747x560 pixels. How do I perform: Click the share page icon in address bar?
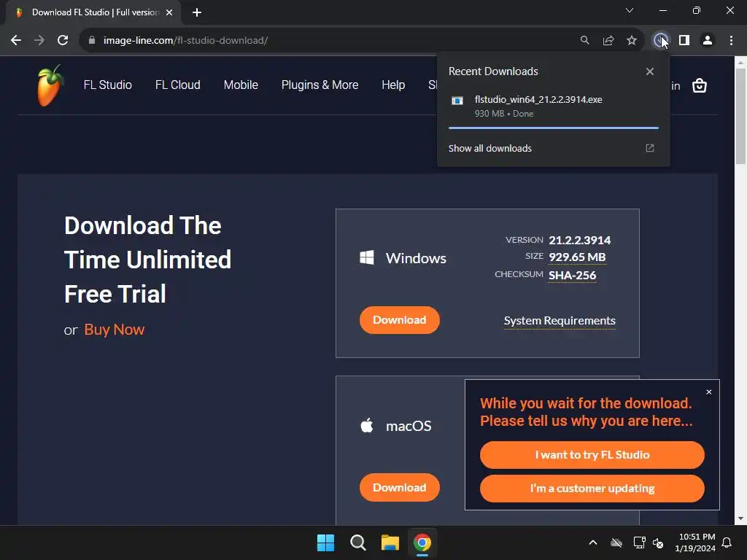tap(608, 41)
